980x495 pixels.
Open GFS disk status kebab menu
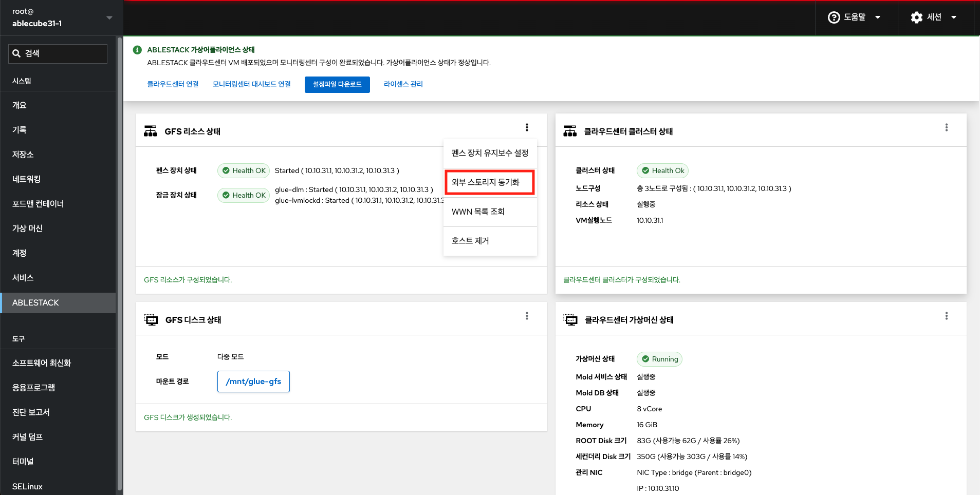pyautogui.click(x=527, y=316)
